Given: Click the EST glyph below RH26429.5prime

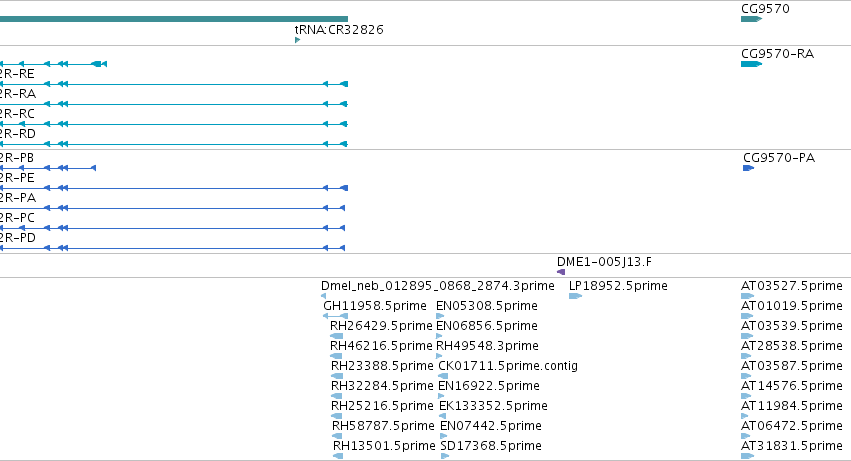Looking at the screenshot, I should (x=336, y=336).
